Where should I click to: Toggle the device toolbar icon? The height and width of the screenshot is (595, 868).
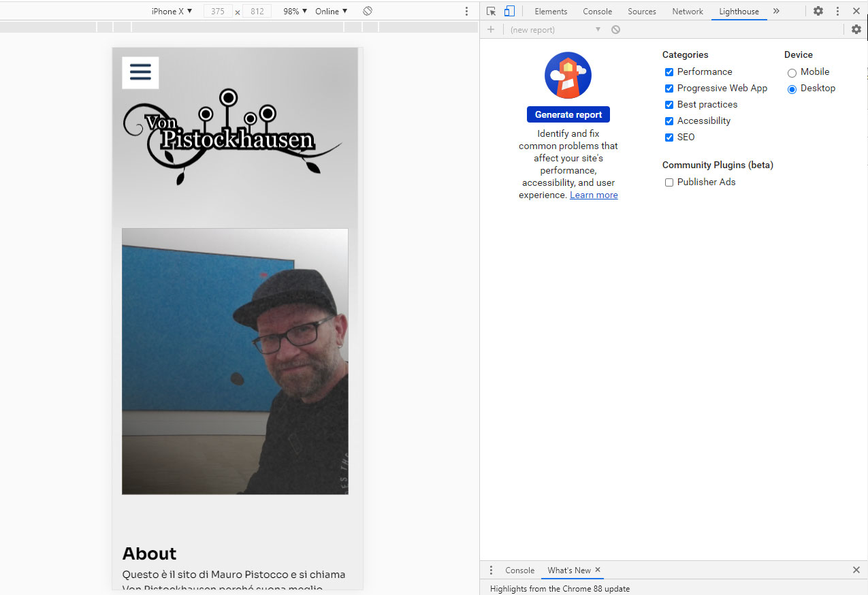[509, 12]
